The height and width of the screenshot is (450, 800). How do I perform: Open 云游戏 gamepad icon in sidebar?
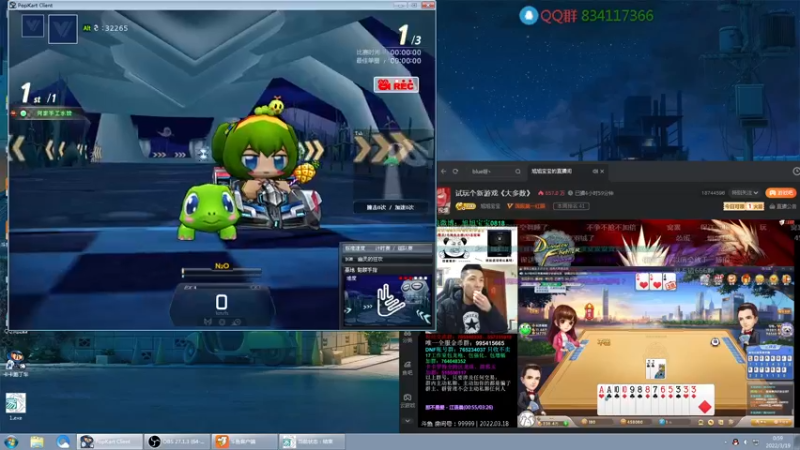[407, 401]
